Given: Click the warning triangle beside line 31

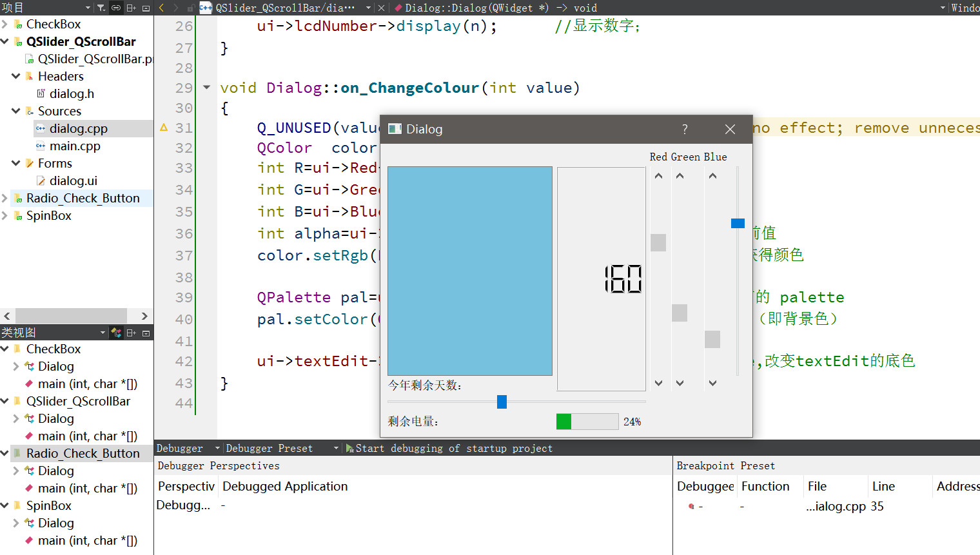Looking at the screenshot, I should 163,128.
